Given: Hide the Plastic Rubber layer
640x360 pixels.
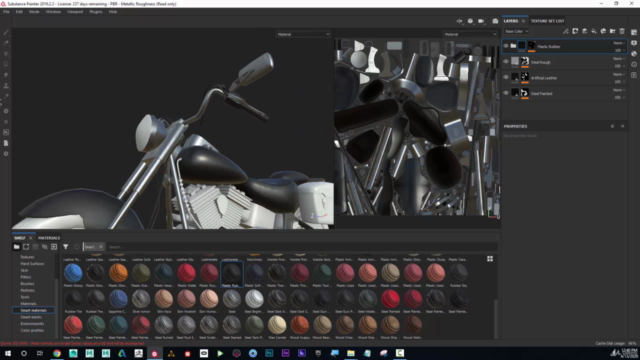Looking at the screenshot, I should click(x=506, y=46).
